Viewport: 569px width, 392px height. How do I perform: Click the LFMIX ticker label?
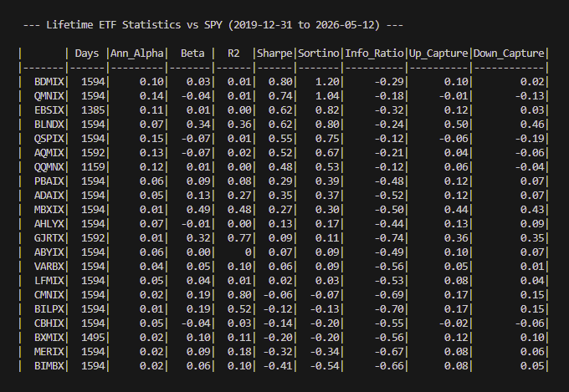(49, 281)
